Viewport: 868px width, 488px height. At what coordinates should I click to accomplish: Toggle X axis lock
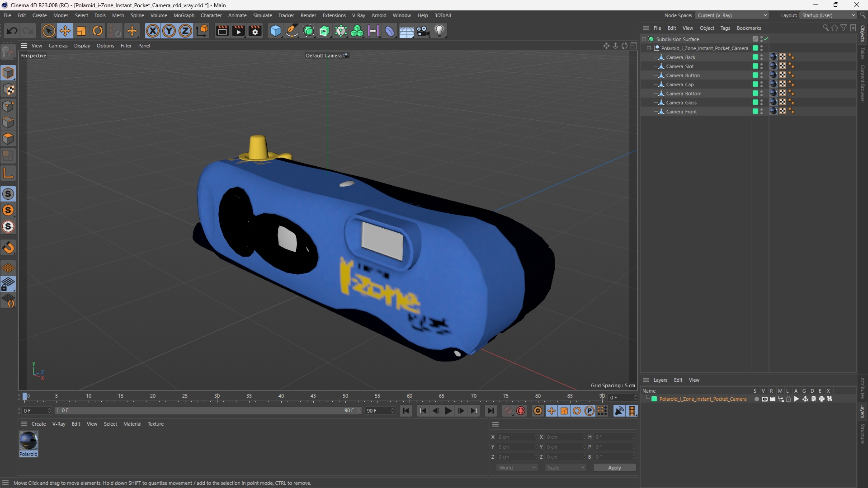(153, 31)
